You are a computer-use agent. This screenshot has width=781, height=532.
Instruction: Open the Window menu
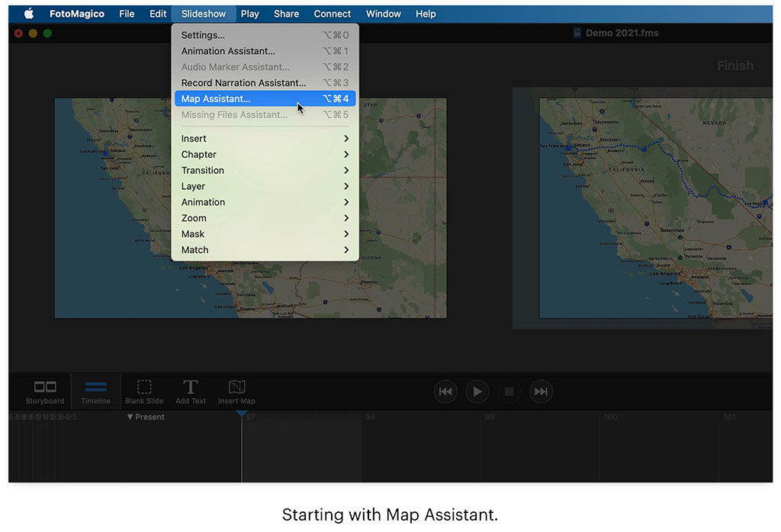[384, 14]
